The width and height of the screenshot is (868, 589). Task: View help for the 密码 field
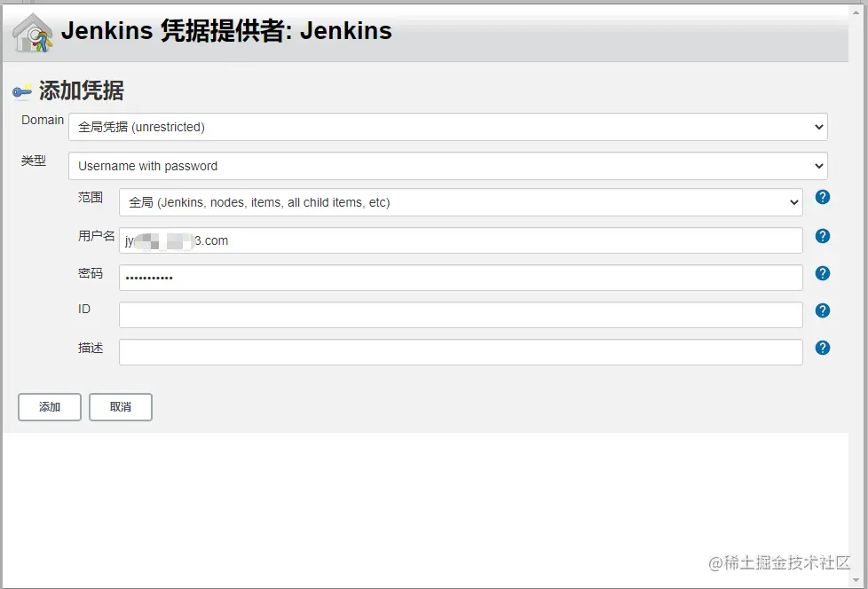pos(822,274)
